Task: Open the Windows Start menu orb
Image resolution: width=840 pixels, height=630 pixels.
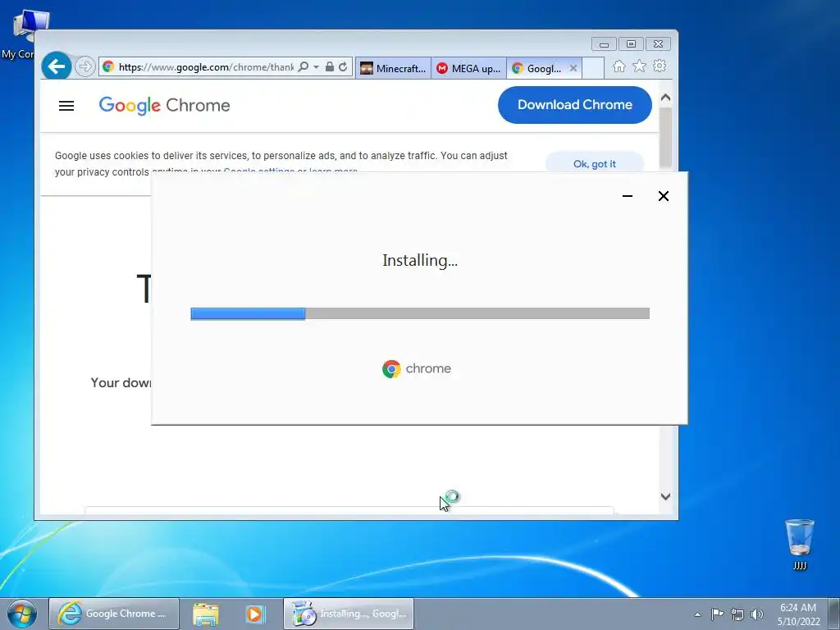Action: coord(22,614)
